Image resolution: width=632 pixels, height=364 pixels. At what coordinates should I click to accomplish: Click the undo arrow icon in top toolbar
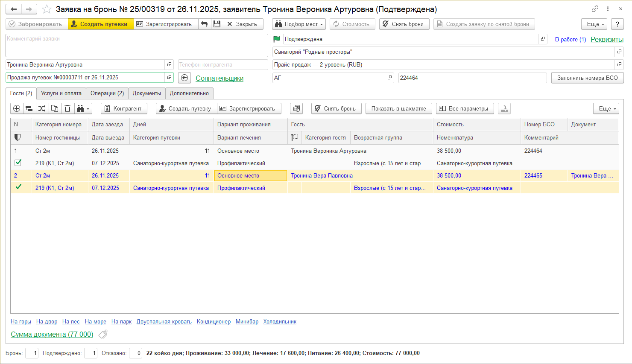click(205, 24)
